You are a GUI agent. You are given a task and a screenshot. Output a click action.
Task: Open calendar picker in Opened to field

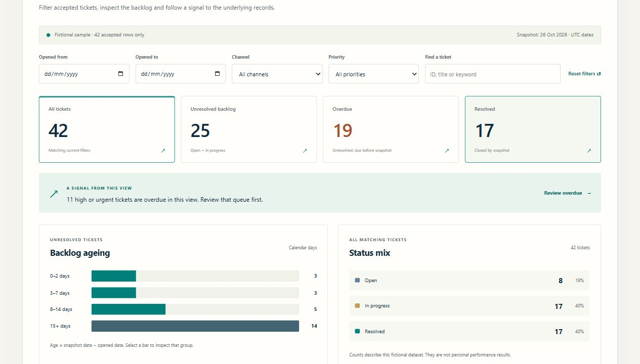click(x=217, y=74)
